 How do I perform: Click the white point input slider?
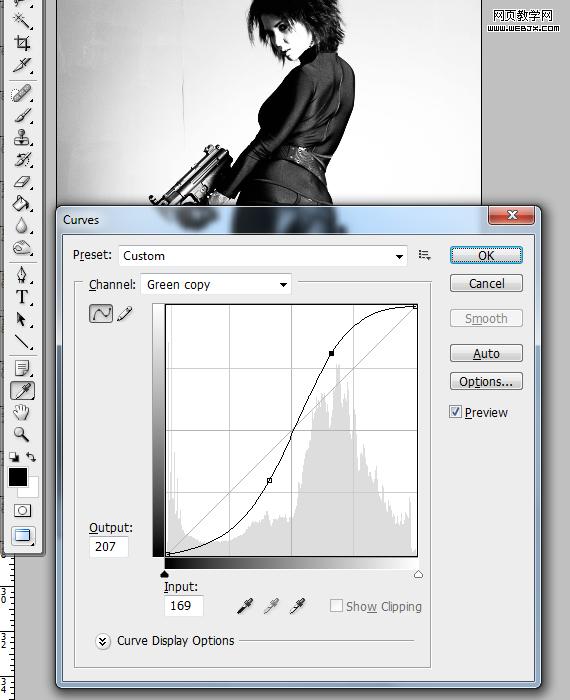point(418,574)
